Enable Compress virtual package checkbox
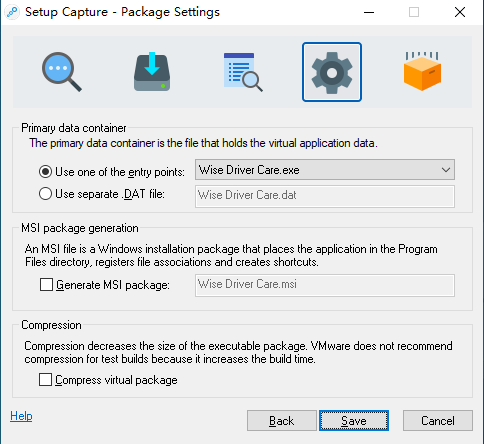Image resolution: width=484 pixels, height=444 pixels. tap(45, 380)
